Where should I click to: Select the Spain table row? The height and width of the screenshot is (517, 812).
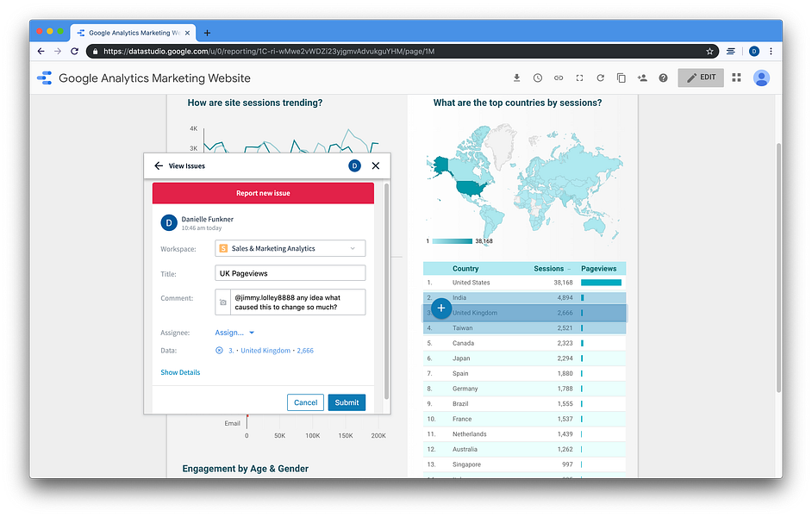point(525,373)
